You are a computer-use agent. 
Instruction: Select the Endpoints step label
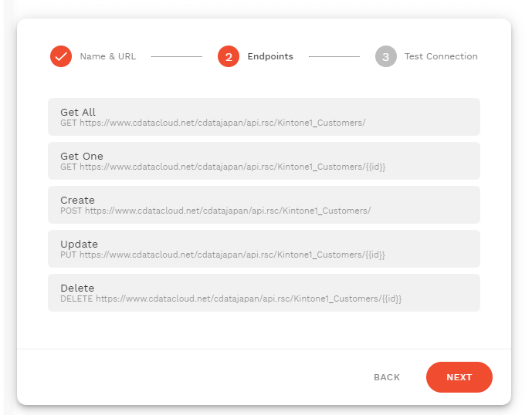[x=269, y=56]
